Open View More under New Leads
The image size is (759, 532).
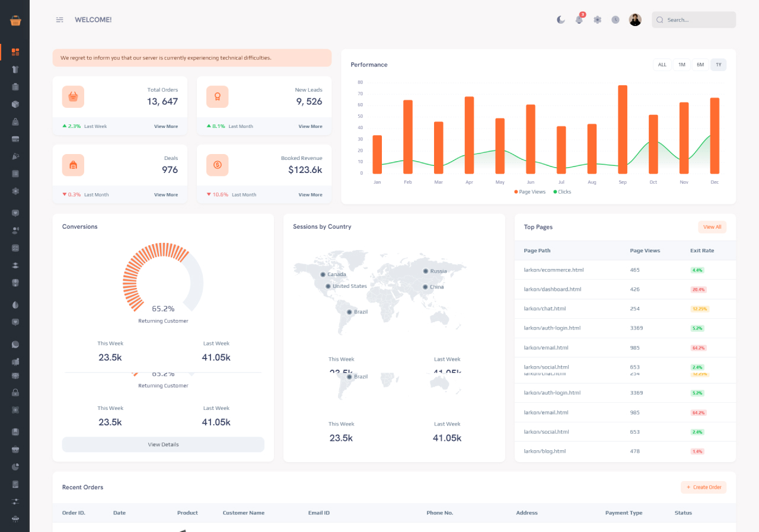[310, 126]
